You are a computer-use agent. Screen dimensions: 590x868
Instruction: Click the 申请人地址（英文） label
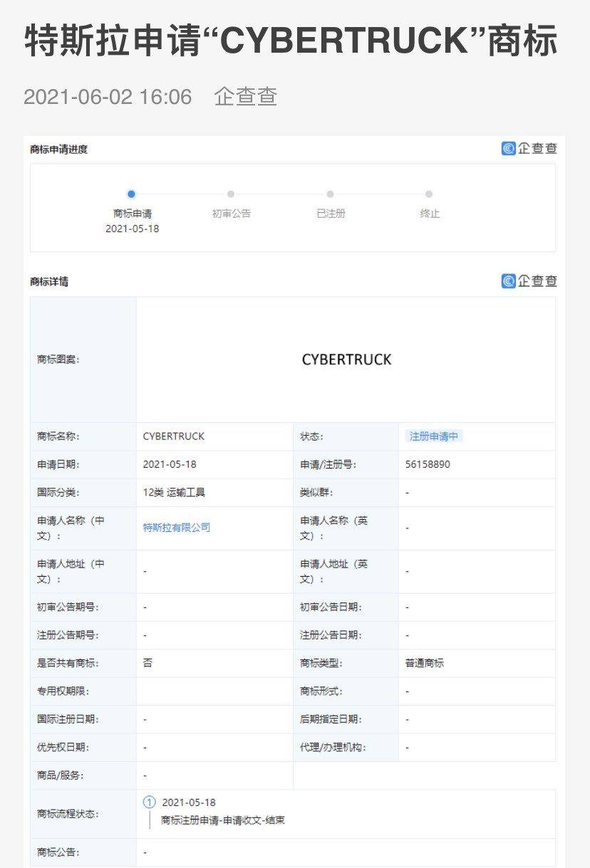pos(334,571)
